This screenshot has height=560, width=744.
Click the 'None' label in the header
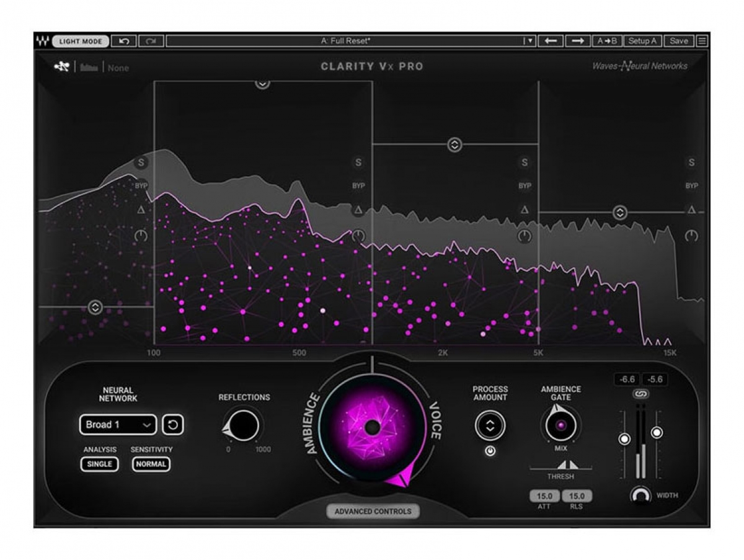pyautogui.click(x=118, y=68)
